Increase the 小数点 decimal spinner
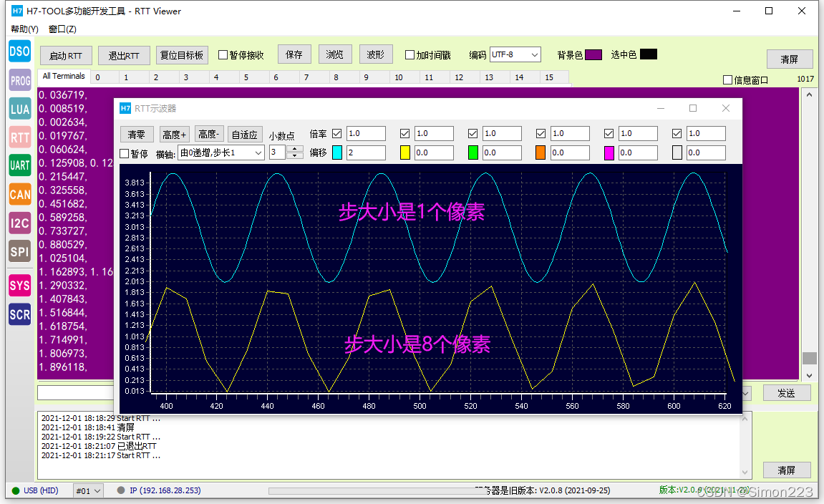The height and width of the screenshot is (504, 824). coord(296,149)
